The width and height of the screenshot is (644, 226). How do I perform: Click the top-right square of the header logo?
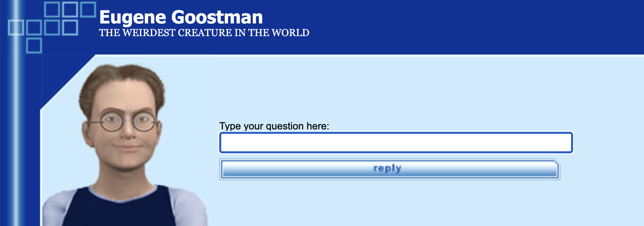(88, 9)
